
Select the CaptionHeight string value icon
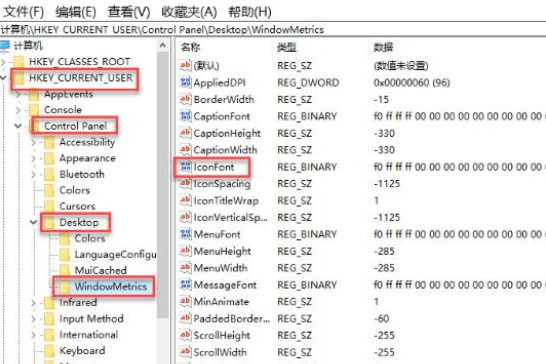tap(185, 133)
